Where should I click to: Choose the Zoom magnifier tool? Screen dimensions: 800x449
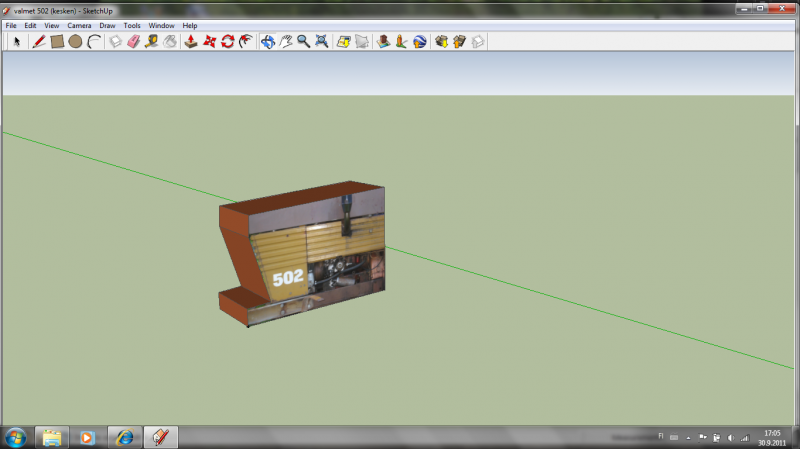[x=304, y=41]
